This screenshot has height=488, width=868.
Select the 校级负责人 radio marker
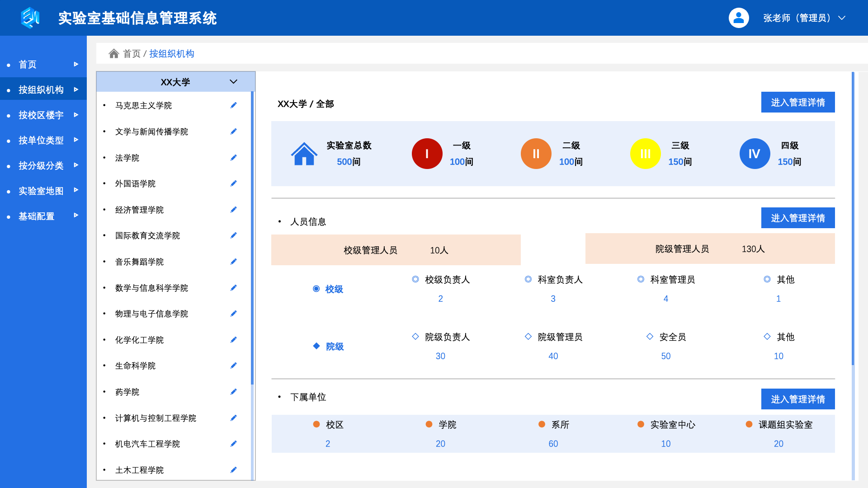coord(415,279)
